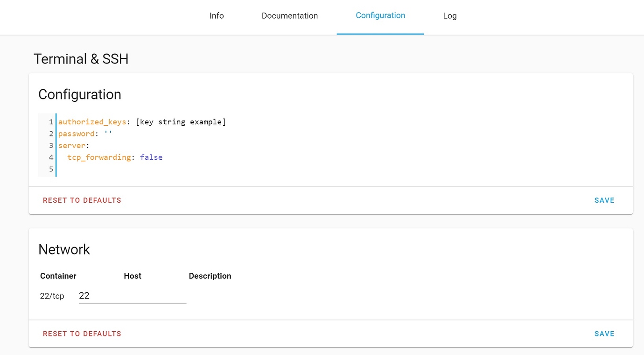The image size is (644, 355).
Task: View the Log tab
Action: click(449, 15)
